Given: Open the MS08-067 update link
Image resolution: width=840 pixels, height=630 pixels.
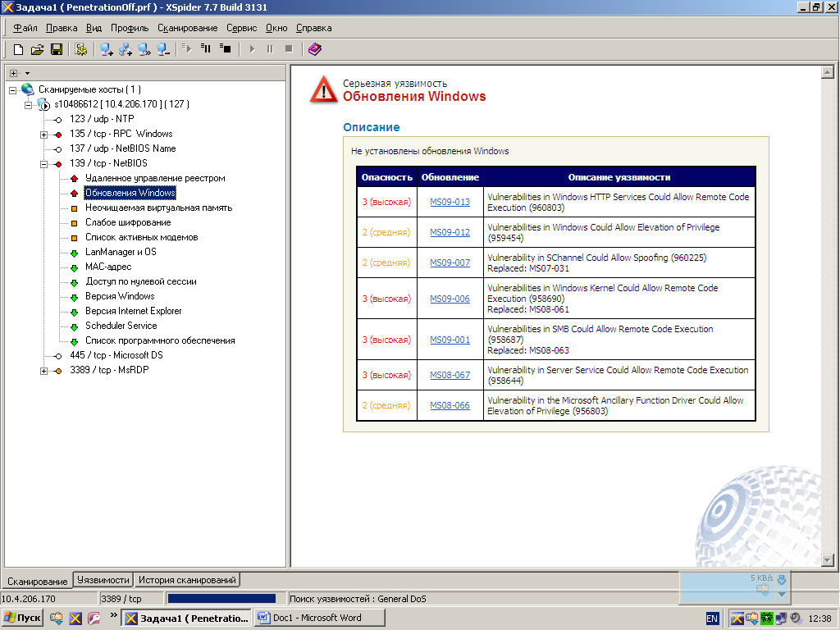Looking at the screenshot, I should coord(450,376).
